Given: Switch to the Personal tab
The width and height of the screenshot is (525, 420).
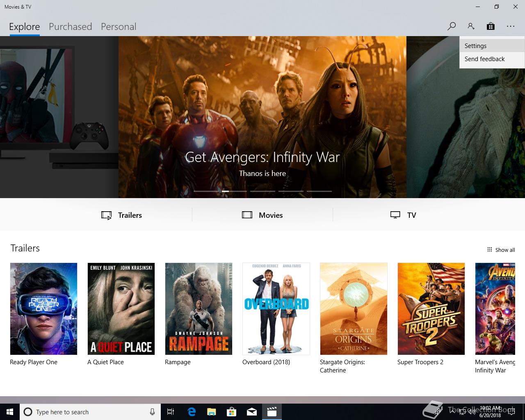Looking at the screenshot, I should click(x=119, y=27).
